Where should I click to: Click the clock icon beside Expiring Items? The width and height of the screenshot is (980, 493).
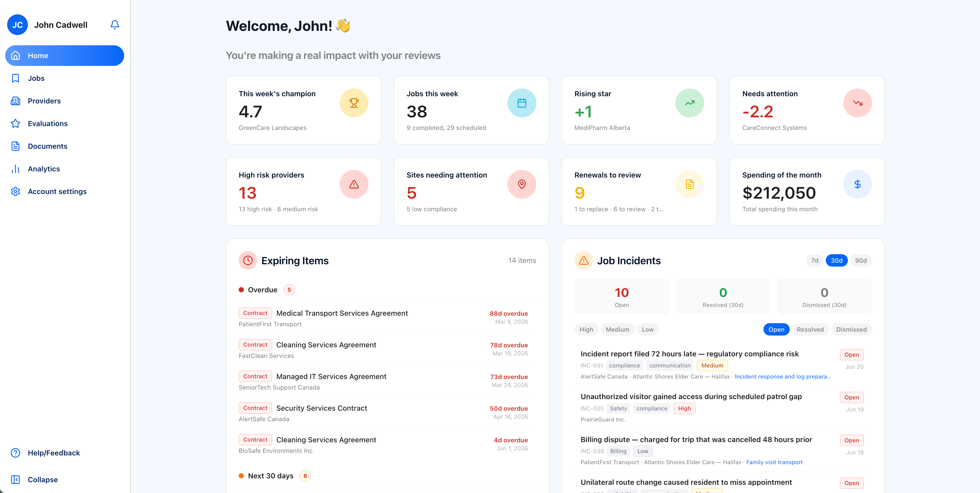(x=248, y=260)
